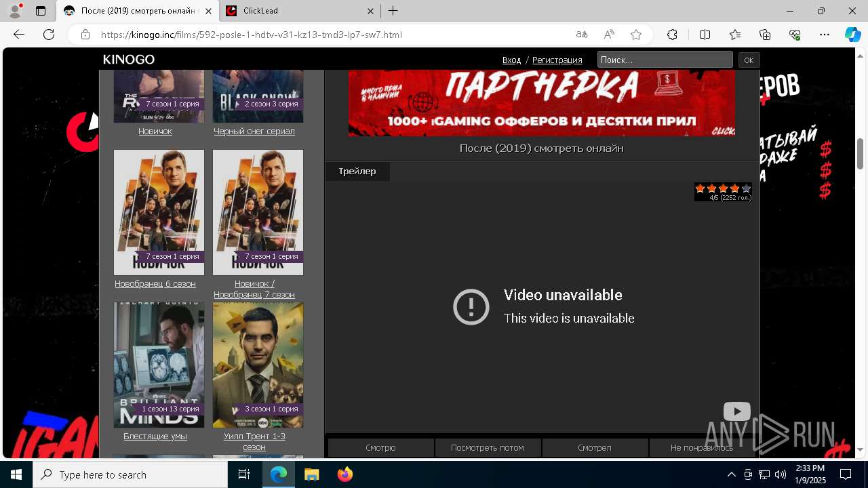Toggle split screen view
This screenshot has height=488, width=868.
pos(705,35)
